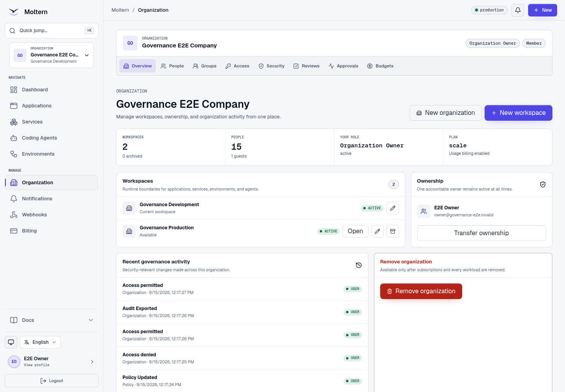Edit the Governance Production workspace
The image size is (565, 392).
[377, 231]
